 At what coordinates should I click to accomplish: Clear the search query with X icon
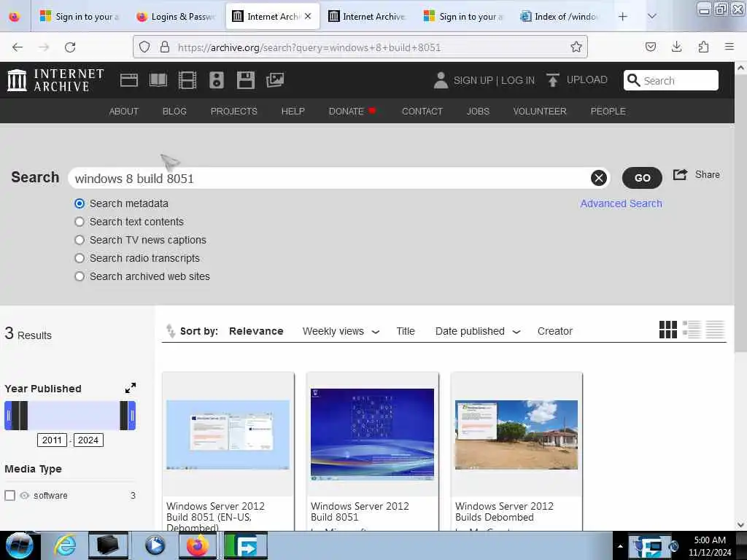(x=599, y=178)
